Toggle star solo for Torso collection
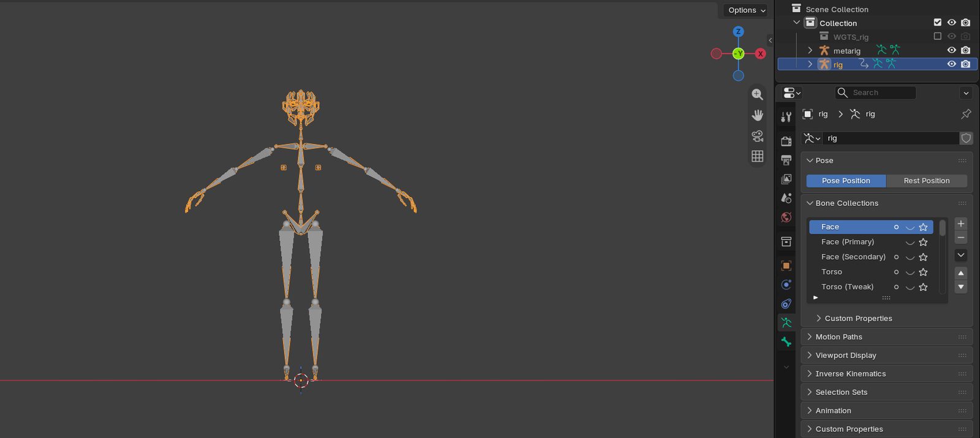Image resolution: width=980 pixels, height=438 pixels. (923, 272)
